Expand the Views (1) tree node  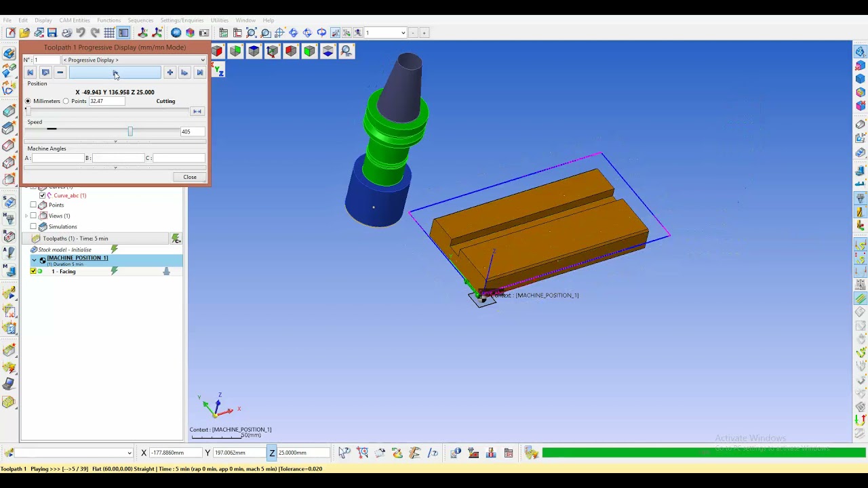coord(26,216)
